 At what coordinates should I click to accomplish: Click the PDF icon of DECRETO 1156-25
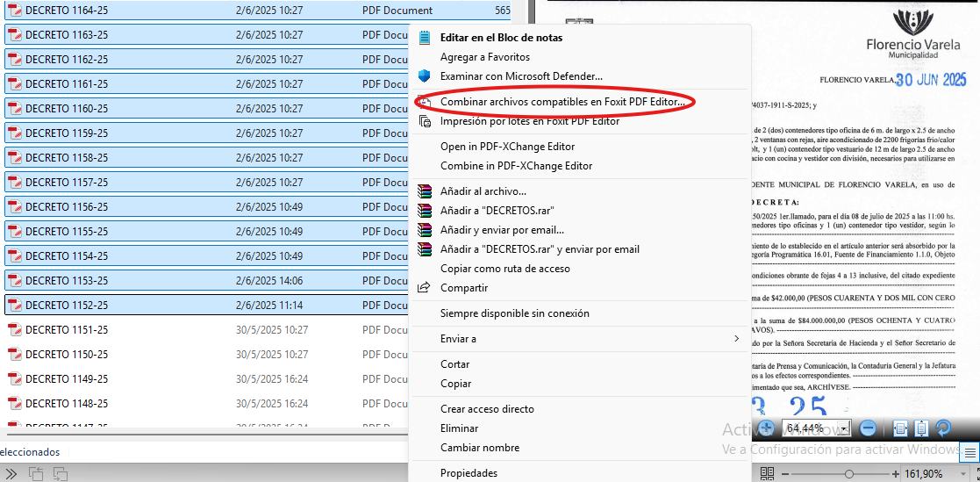coord(14,207)
